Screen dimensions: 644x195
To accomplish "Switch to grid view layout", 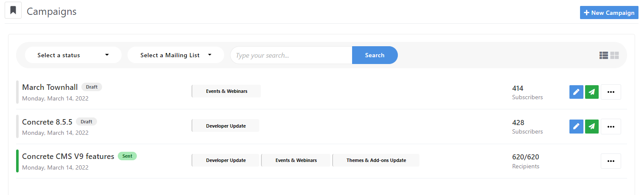I will (615, 55).
